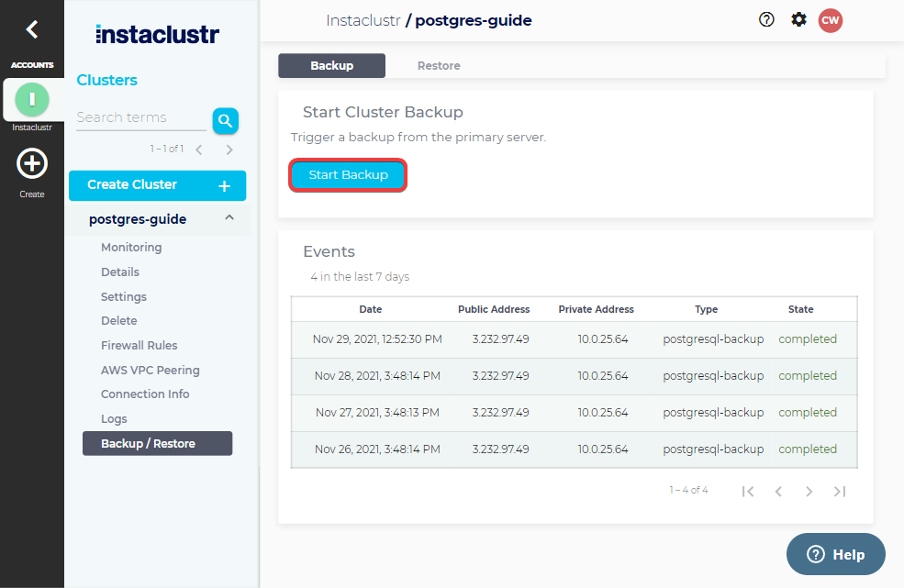Select the Nov 27, 2021, 3:48:13 PM event
904x588 pixels.
coord(574,413)
